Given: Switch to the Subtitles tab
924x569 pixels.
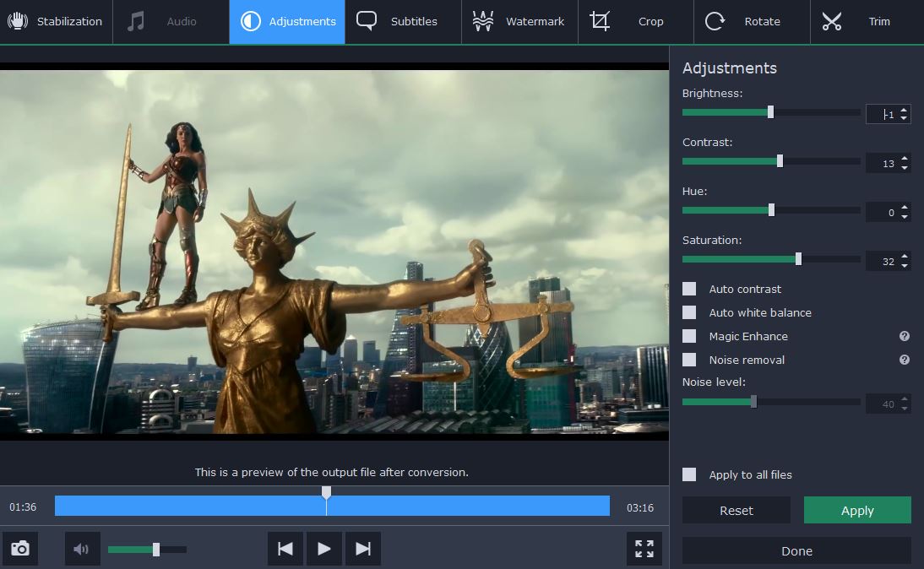Looking at the screenshot, I should click(403, 22).
